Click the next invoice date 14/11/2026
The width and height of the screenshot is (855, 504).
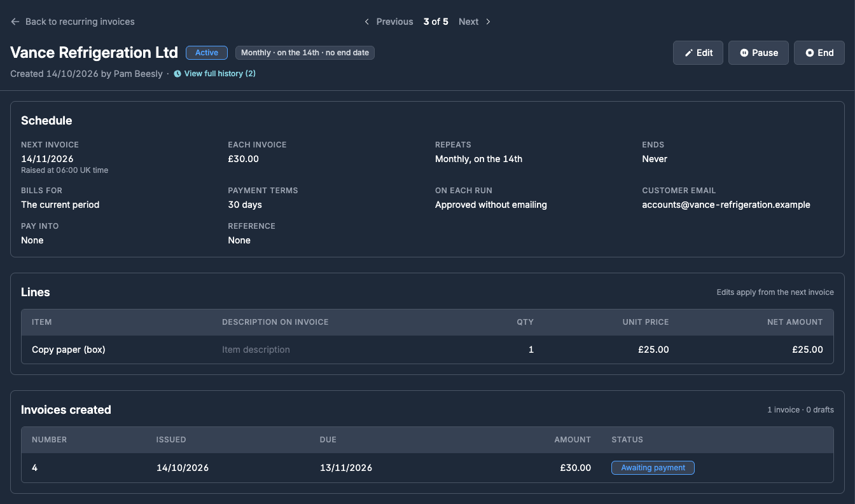click(x=47, y=159)
